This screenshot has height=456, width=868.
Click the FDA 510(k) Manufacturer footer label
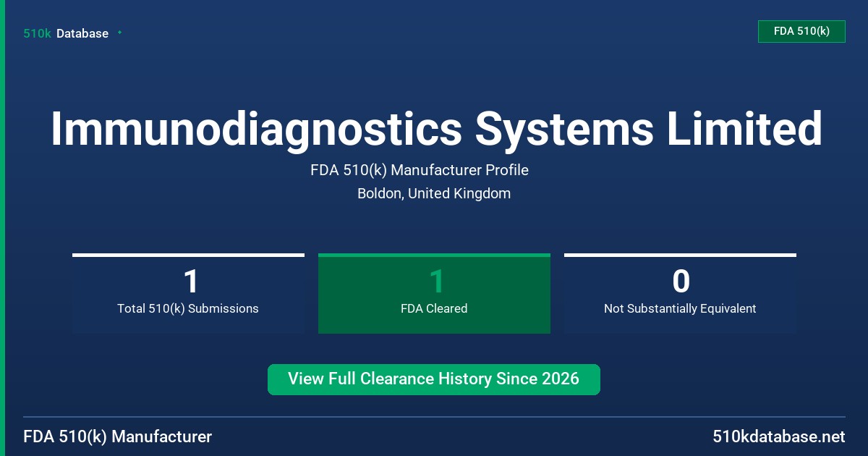[118, 436]
